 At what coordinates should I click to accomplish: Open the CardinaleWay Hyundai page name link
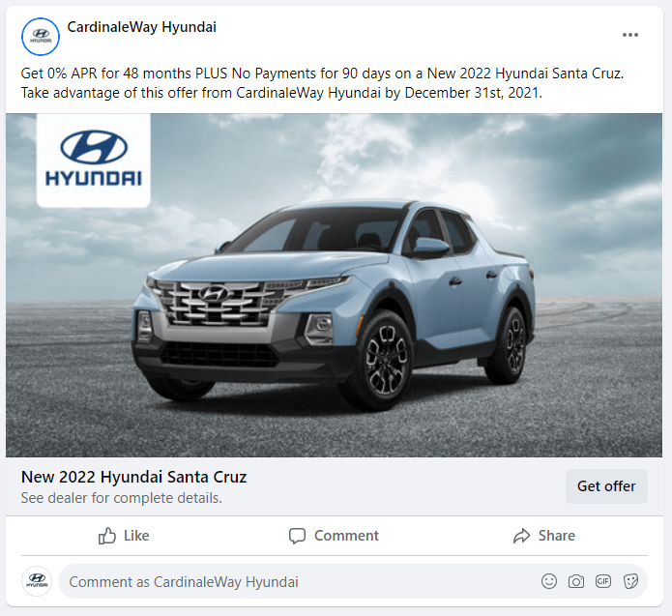coord(142,27)
